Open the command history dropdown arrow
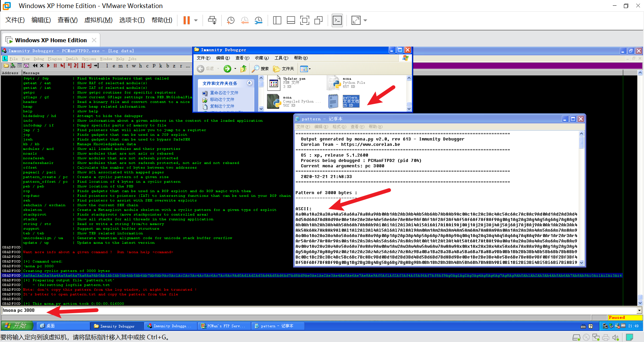The height and width of the screenshot is (342, 644). (639, 310)
